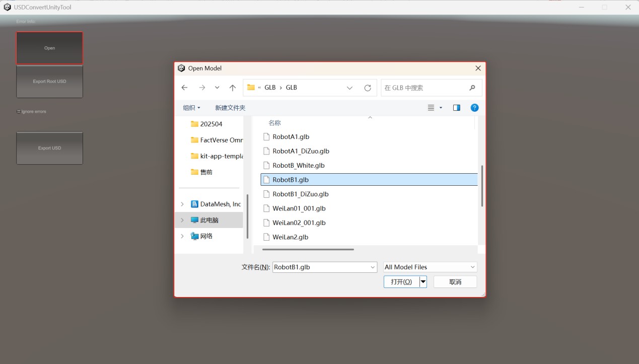The image size is (639, 364).
Task: Select the FactVerse Omn folder
Action: click(x=221, y=140)
